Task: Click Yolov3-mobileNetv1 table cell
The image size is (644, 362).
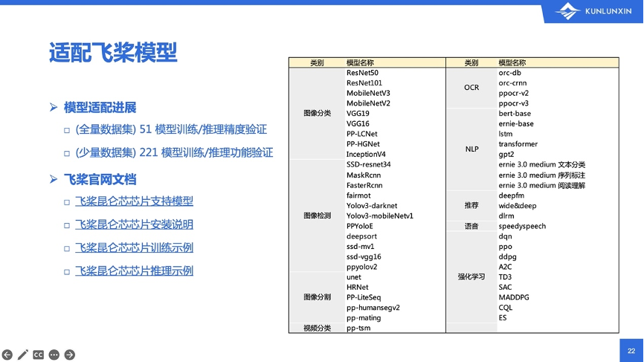Action: point(380,216)
